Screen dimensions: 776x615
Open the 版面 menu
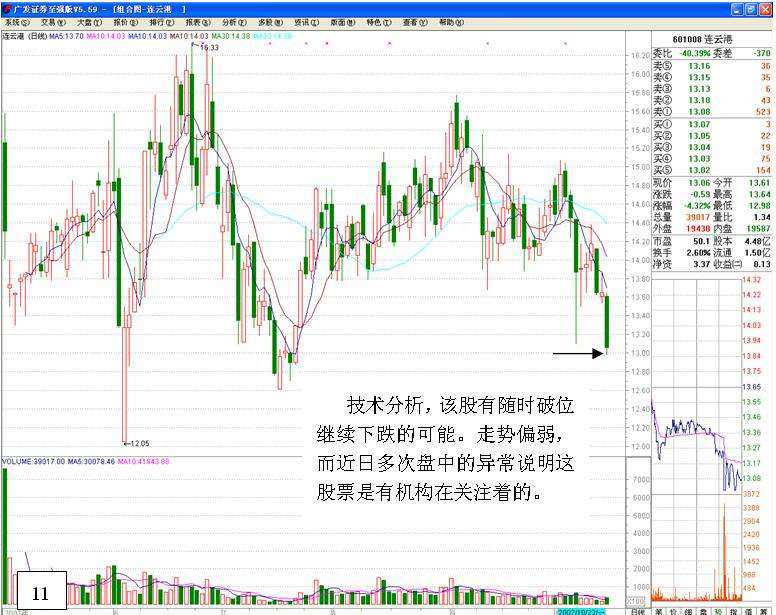342,22
